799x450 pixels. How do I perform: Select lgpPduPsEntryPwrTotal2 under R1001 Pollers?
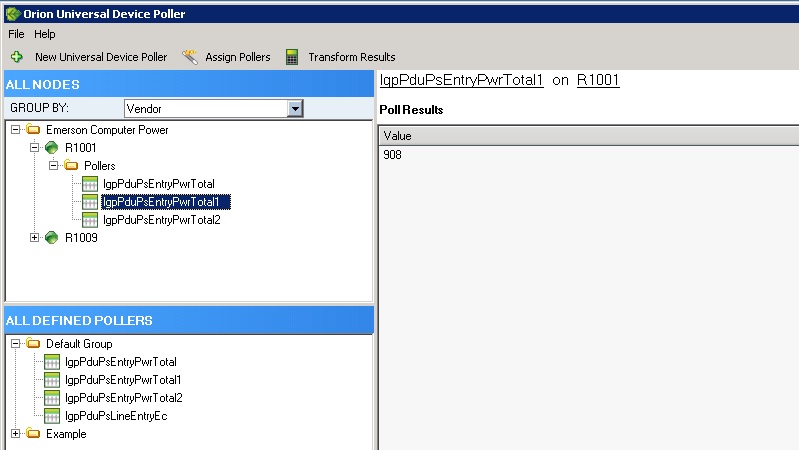pyautogui.click(x=162, y=220)
